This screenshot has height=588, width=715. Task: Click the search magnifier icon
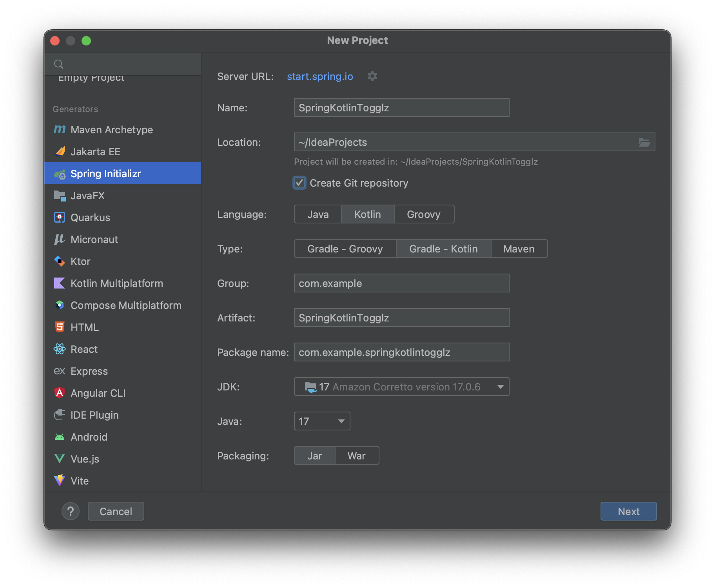(x=59, y=64)
